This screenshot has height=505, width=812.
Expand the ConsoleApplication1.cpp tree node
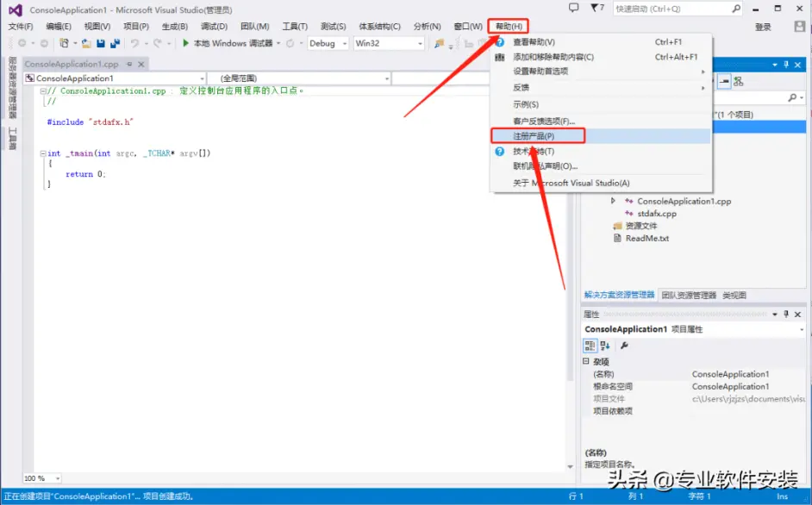613,201
